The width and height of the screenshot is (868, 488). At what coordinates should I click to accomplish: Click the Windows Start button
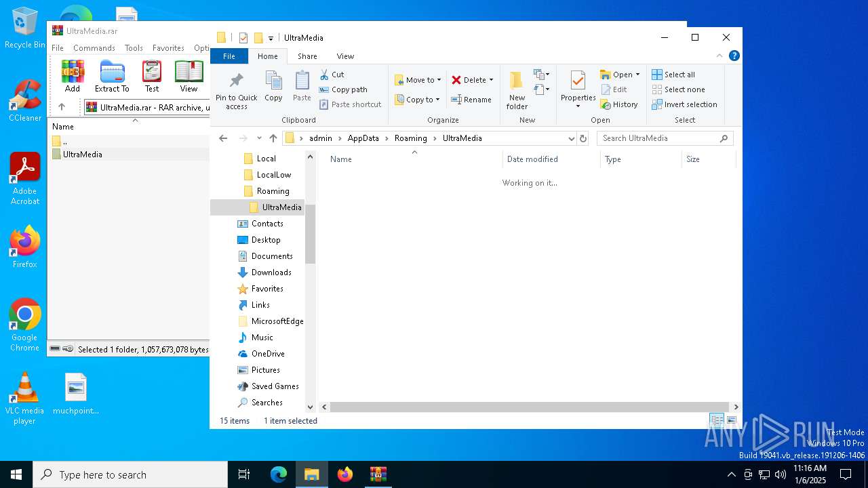click(16, 474)
